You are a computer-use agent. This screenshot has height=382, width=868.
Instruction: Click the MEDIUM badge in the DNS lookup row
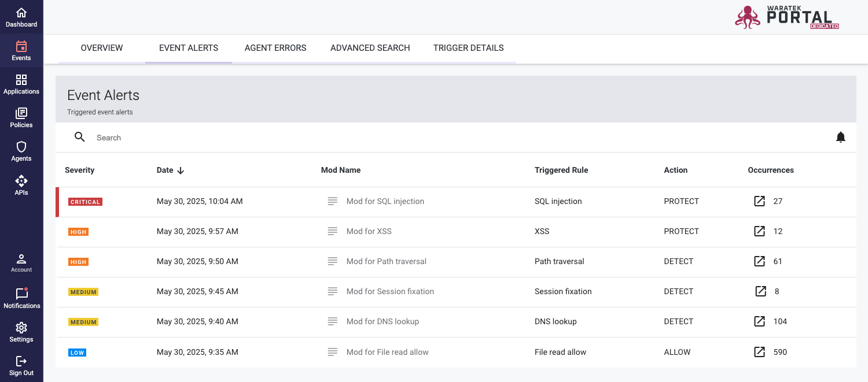pos(83,322)
